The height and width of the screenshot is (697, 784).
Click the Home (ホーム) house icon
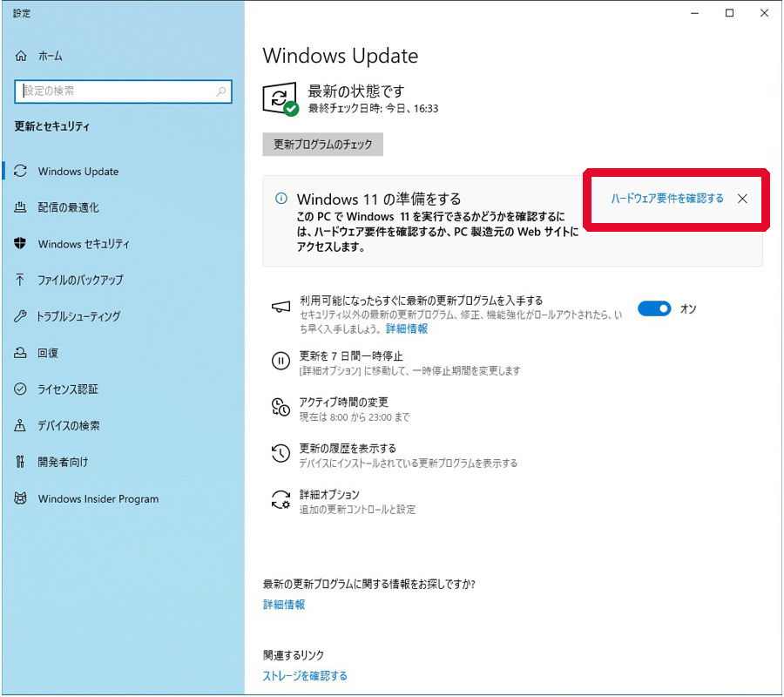tap(21, 56)
